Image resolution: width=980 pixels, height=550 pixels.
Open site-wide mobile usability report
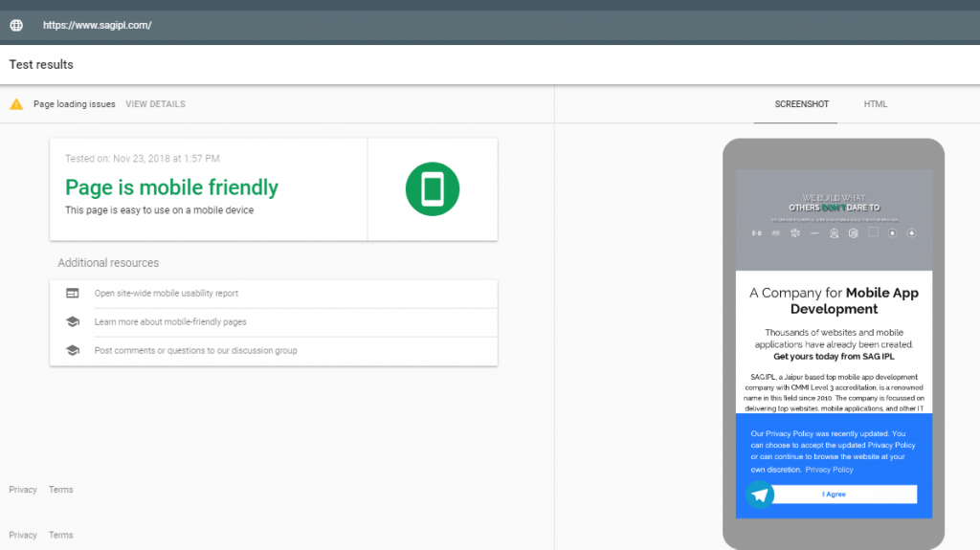pyautogui.click(x=167, y=294)
